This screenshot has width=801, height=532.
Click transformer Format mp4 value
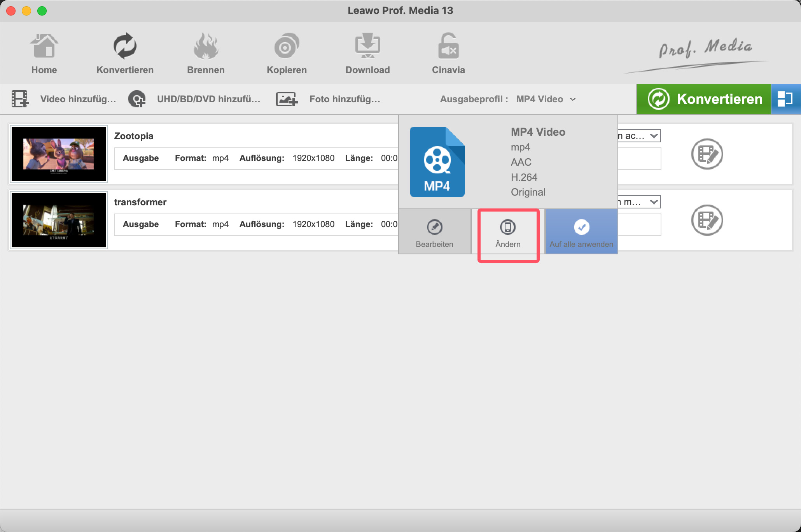(x=220, y=224)
